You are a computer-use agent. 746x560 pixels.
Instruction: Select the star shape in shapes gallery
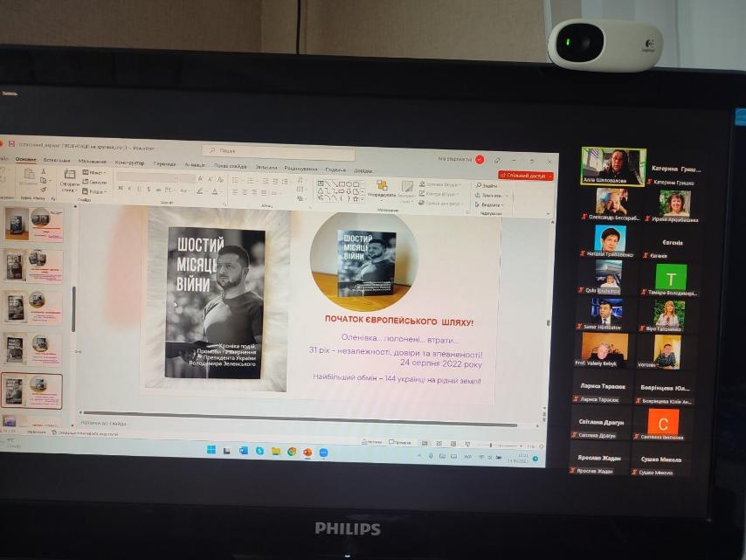pos(355,199)
